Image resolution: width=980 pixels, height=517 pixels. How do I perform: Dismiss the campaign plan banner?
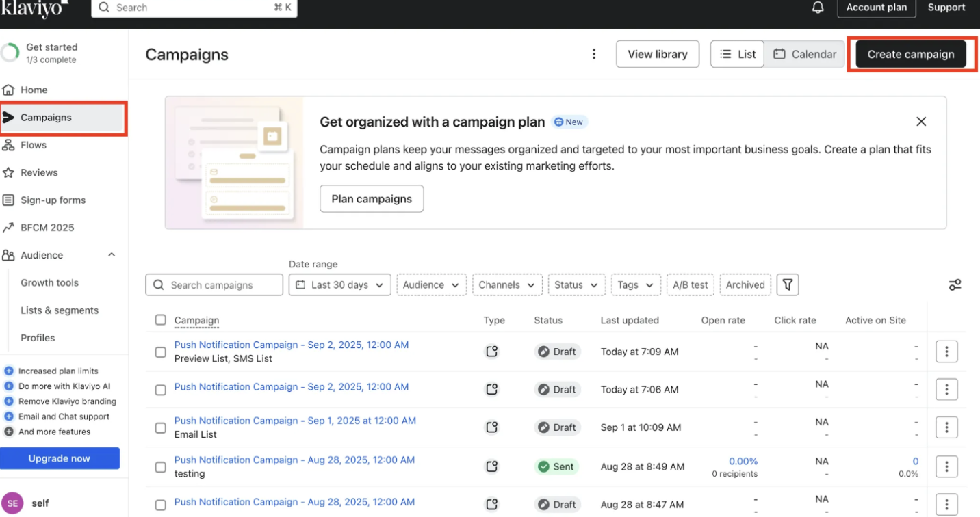click(x=921, y=122)
